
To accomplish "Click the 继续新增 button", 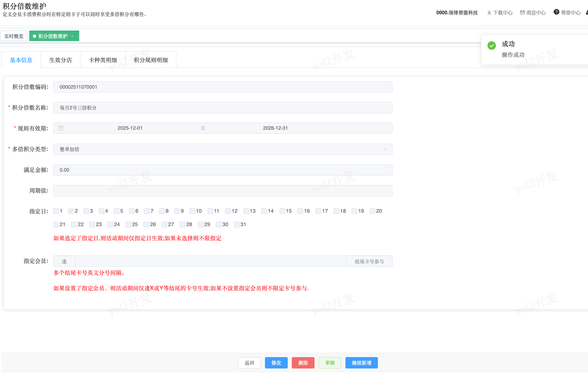I will (362, 363).
